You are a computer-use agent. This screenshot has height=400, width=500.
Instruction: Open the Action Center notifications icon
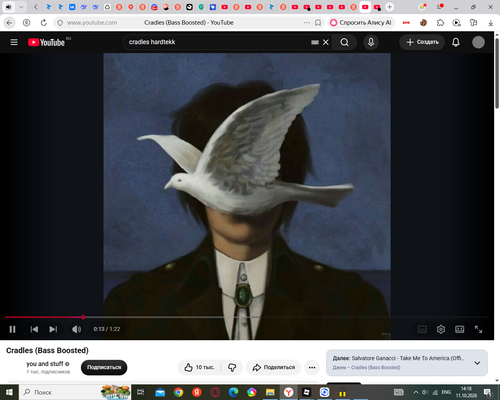(x=487, y=392)
